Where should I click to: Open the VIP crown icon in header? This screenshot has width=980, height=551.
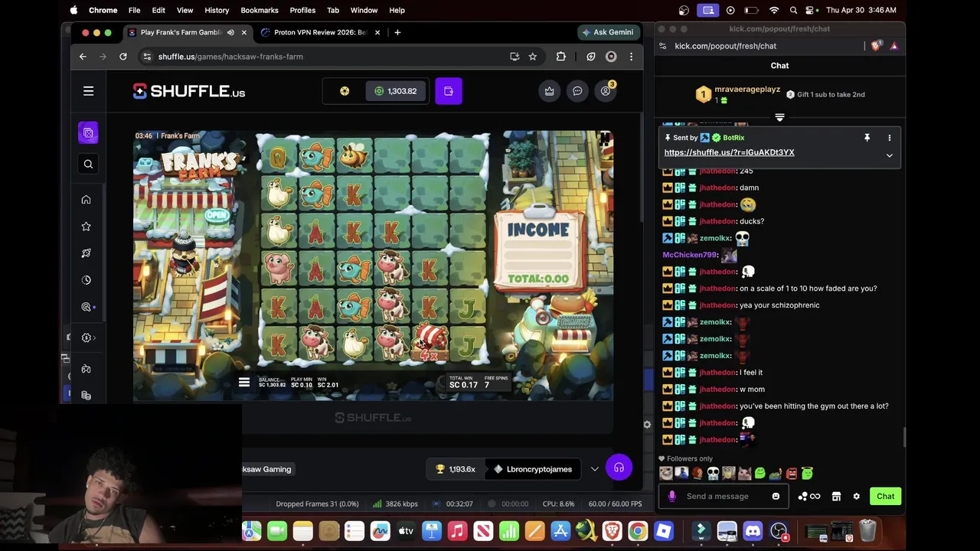[x=549, y=91]
